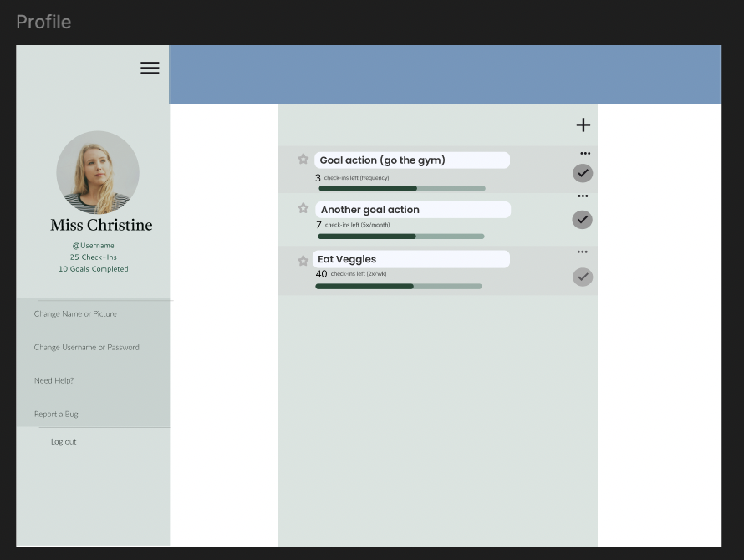Check in on the gym goal checkmark
The height and width of the screenshot is (560, 744).
(583, 173)
